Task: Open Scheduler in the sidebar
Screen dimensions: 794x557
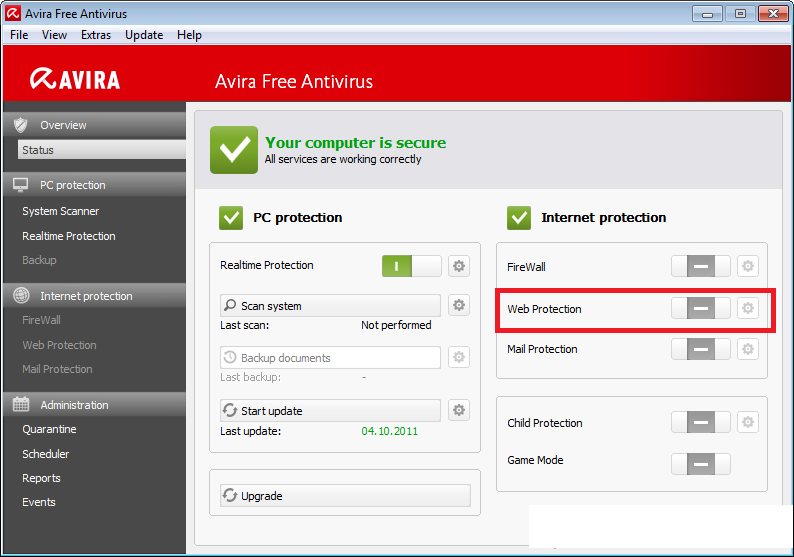Action: [46, 454]
